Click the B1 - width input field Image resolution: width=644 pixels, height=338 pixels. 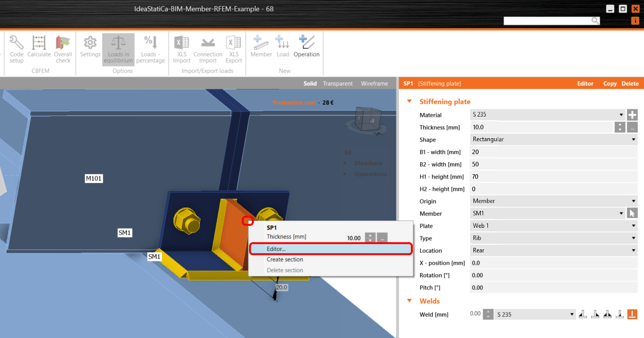click(553, 152)
